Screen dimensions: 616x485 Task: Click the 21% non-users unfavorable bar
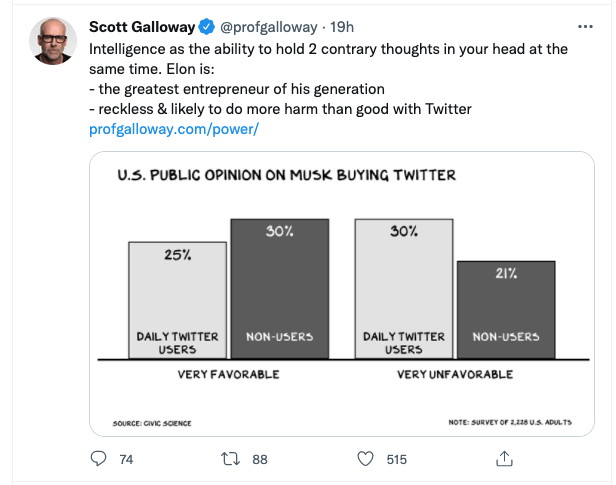(x=505, y=310)
